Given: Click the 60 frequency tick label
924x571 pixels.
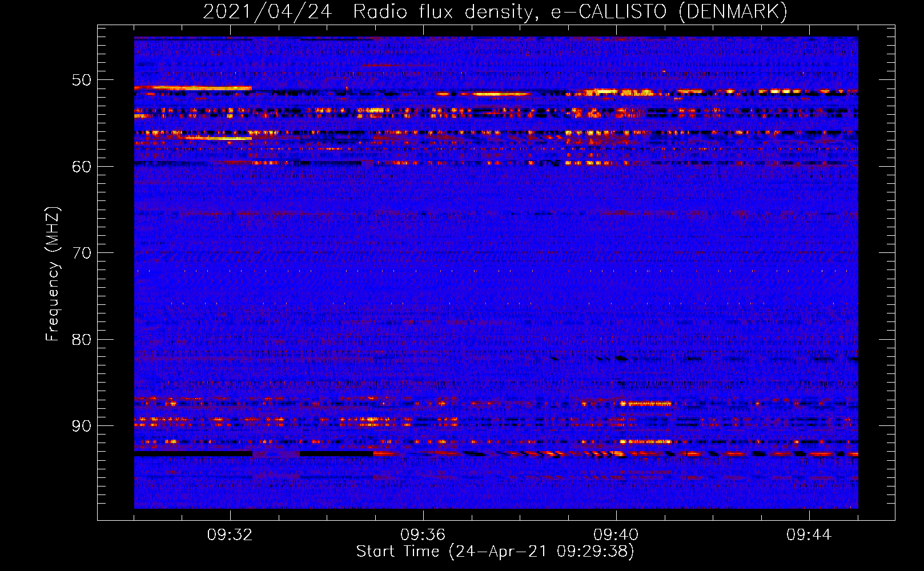Looking at the screenshot, I should (x=82, y=167).
